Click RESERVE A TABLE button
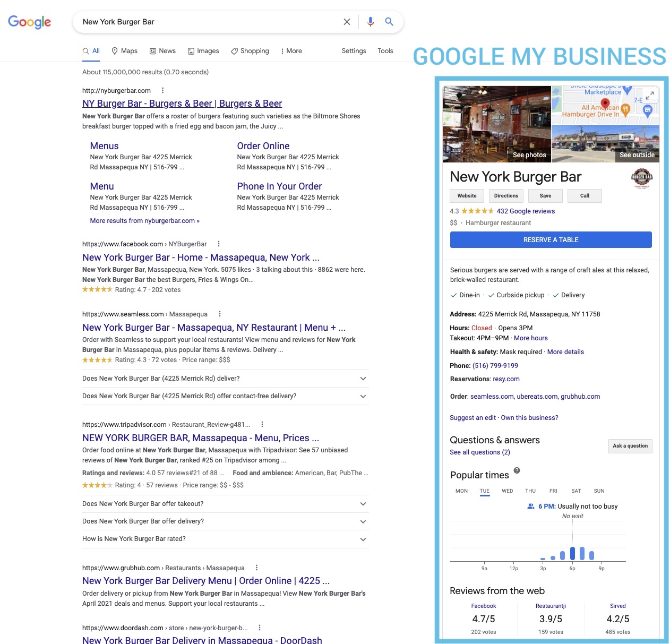Screen dimensions: 670x644 coord(551,240)
